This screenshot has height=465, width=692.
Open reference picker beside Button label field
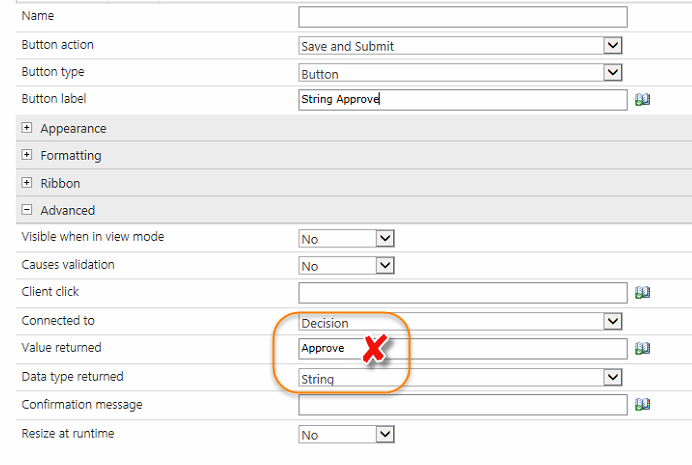click(x=643, y=100)
